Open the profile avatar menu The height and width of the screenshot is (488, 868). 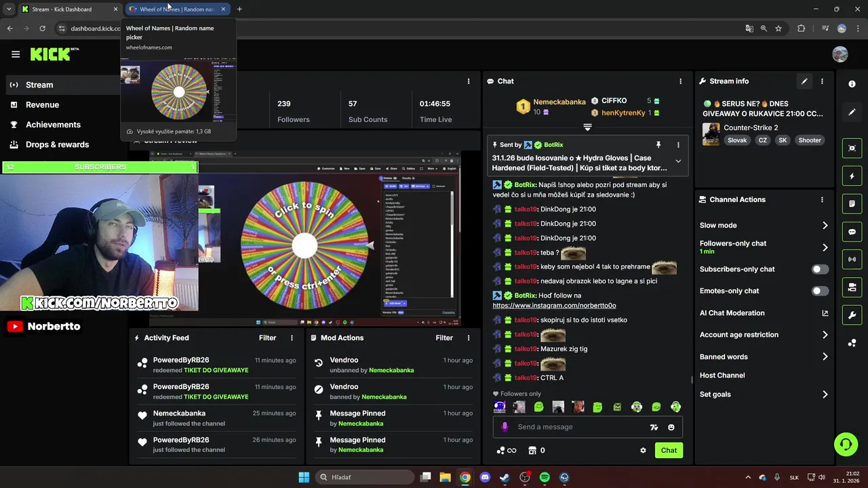(840, 54)
